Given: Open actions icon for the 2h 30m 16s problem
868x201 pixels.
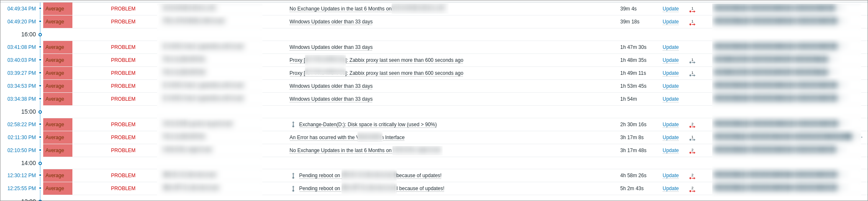Looking at the screenshot, I should tap(692, 125).
